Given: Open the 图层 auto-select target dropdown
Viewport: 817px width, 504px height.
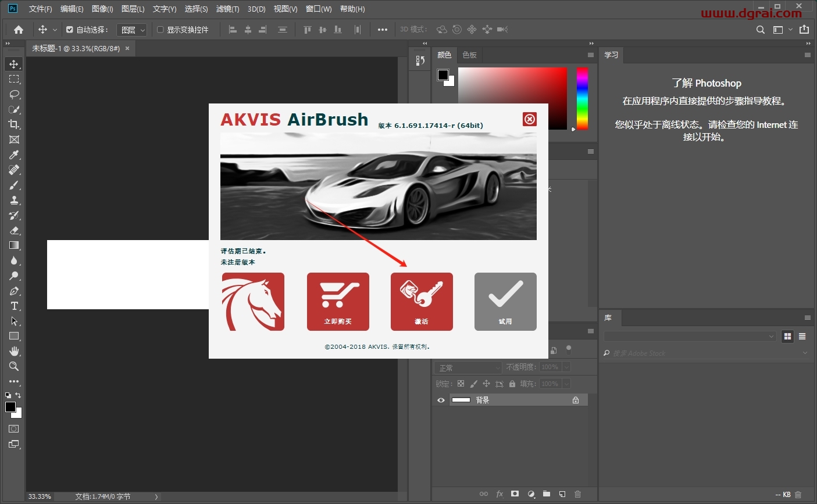Looking at the screenshot, I should (x=132, y=30).
